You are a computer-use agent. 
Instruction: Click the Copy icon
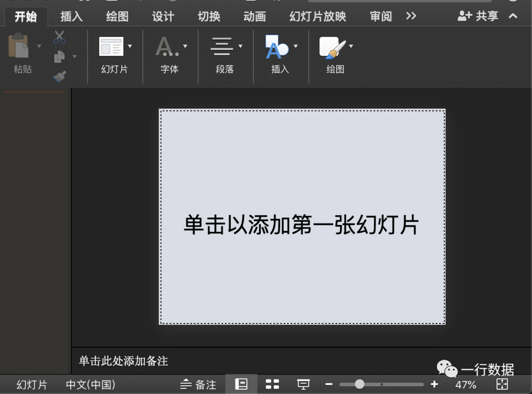click(x=59, y=57)
